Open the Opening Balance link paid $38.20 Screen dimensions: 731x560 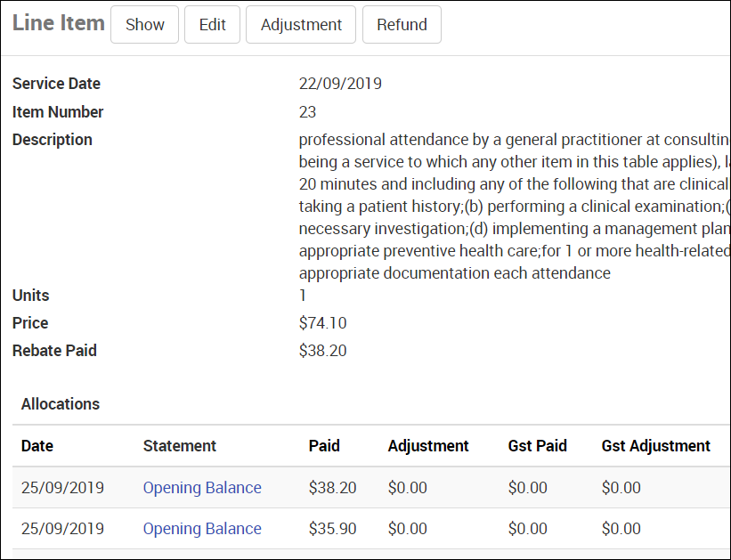pos(202,488)
